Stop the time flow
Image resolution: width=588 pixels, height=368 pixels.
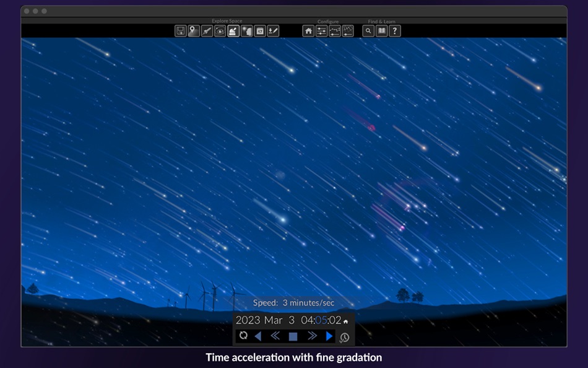click(x=293, y=335)
